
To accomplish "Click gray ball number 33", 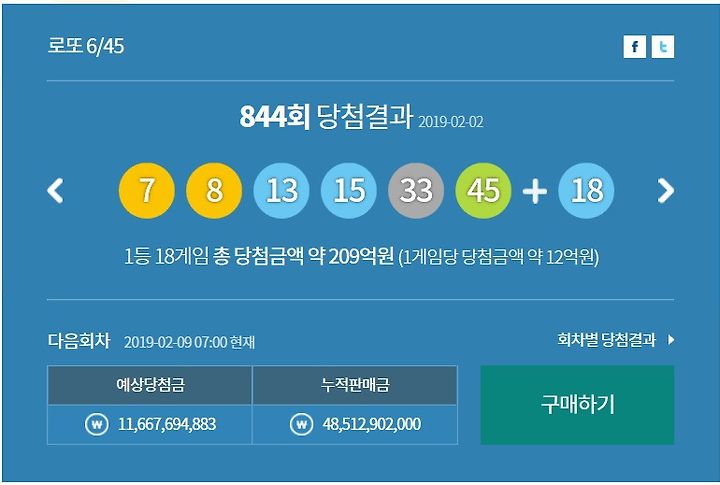I will (416, 190).
